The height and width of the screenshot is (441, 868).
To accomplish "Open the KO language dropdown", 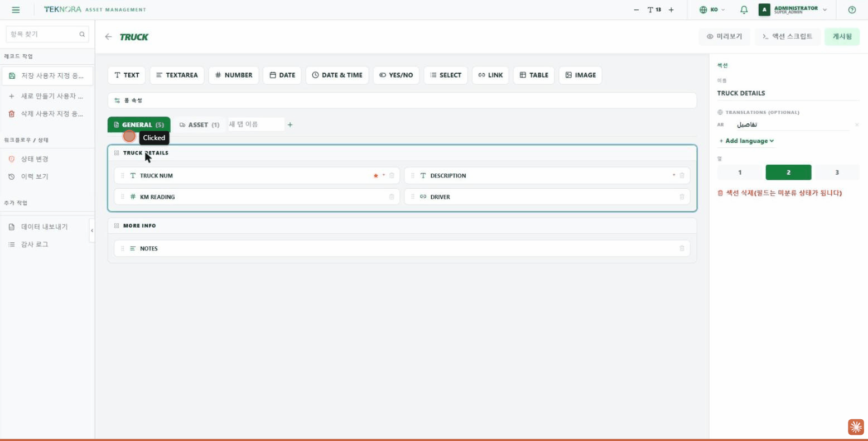I will tap(712, 9).
